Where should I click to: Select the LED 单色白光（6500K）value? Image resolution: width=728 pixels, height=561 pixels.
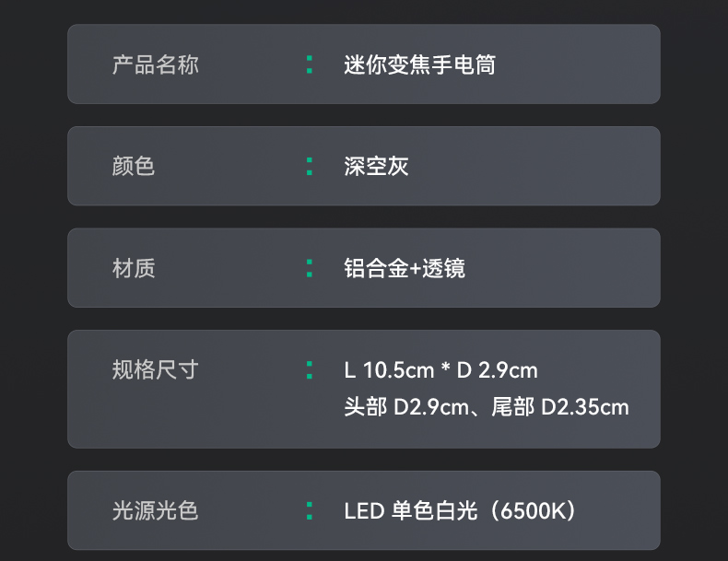(x=460, y=510)
